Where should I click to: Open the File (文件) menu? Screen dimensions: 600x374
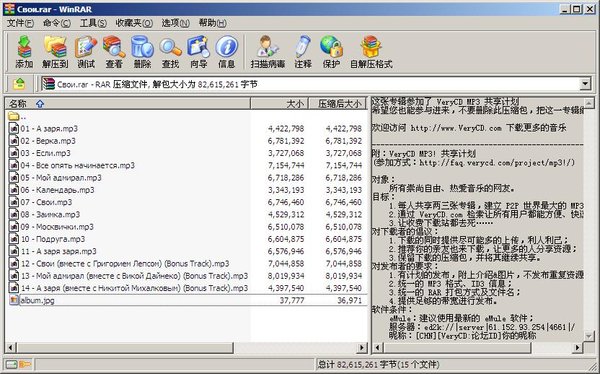tap(20, 23)
